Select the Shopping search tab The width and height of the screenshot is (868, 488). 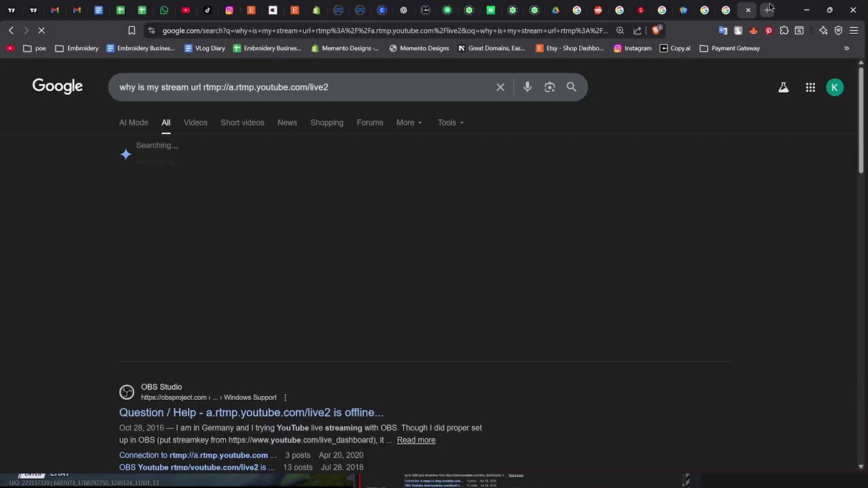(327, 123)
